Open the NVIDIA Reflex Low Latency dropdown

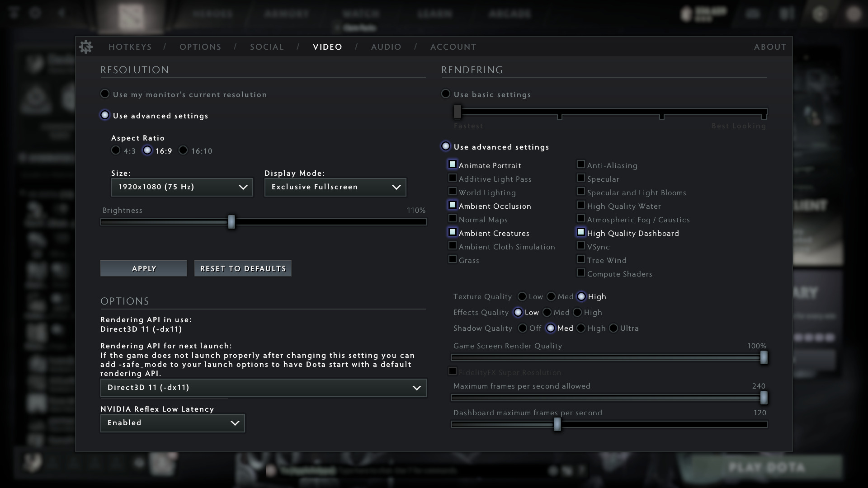point(172,423)
